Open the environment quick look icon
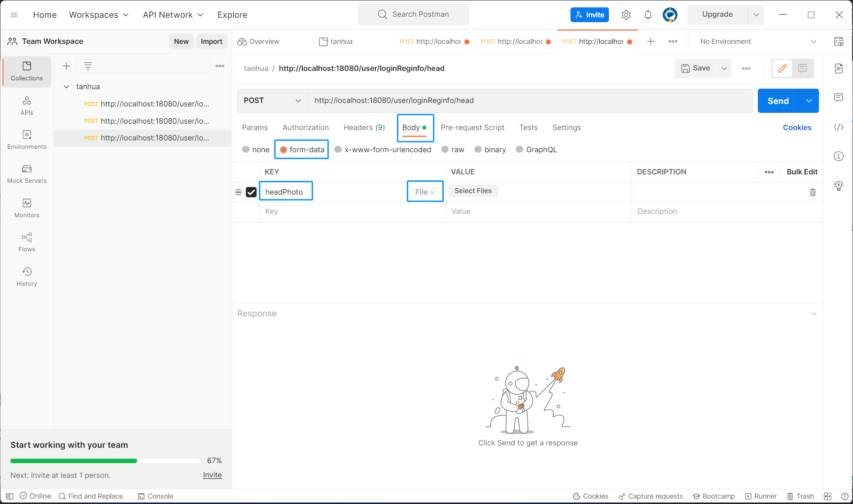The image size is (853, 504). [x=839, y=41]
